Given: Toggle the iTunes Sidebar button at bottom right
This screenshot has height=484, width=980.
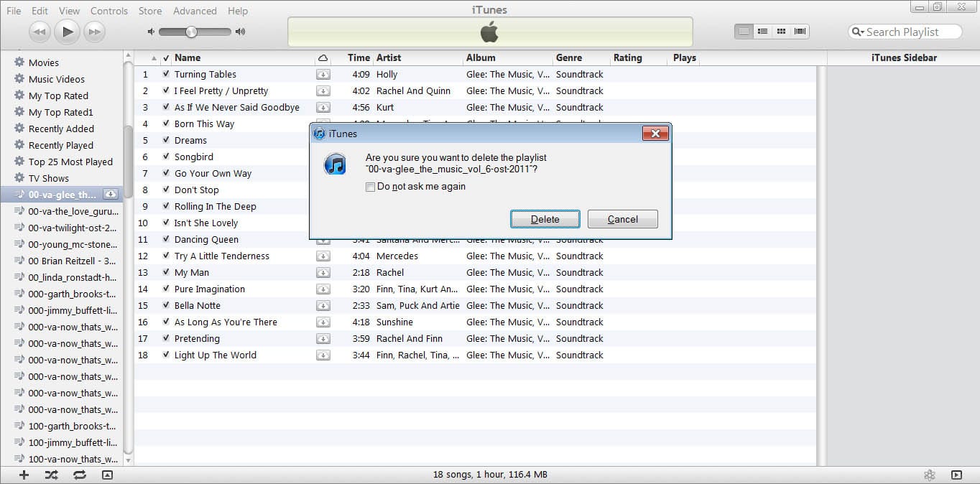Looking at the screenshot, I should click(x=956, y=475).
